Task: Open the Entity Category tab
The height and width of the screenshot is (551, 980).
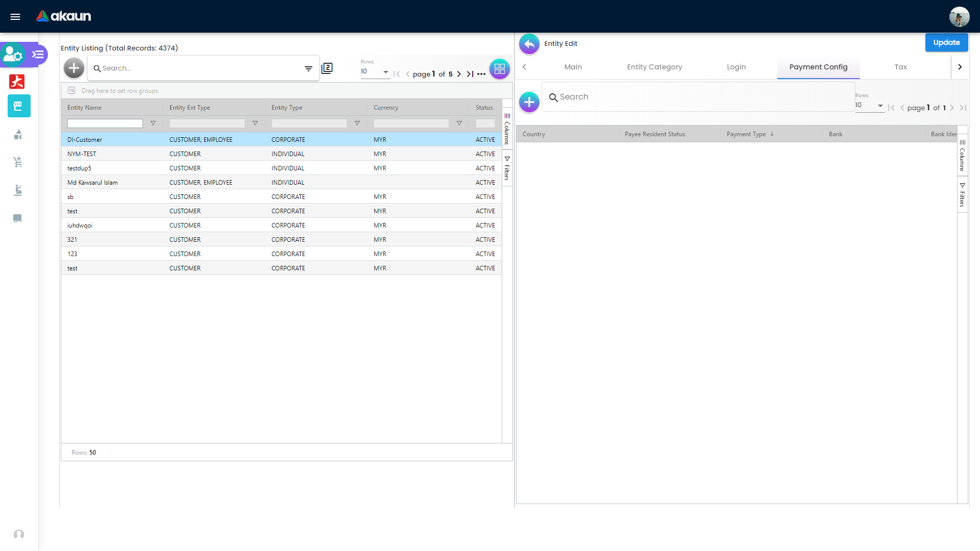Action: (654, 67)
